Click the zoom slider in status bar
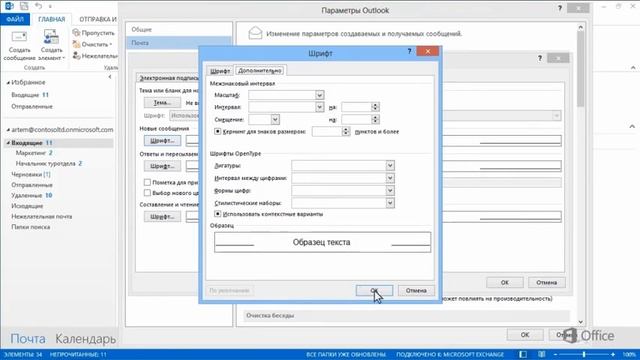Viewport: 640px width, 360px height. point(584,354)
